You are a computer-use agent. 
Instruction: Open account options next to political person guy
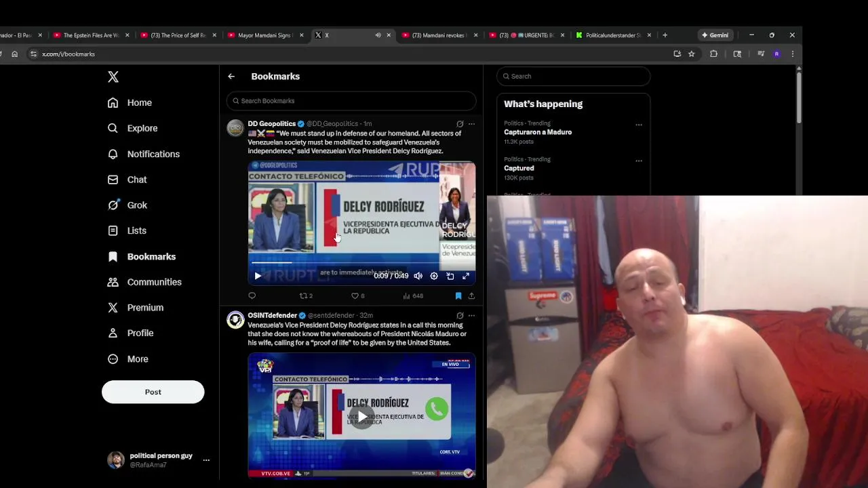206,460
